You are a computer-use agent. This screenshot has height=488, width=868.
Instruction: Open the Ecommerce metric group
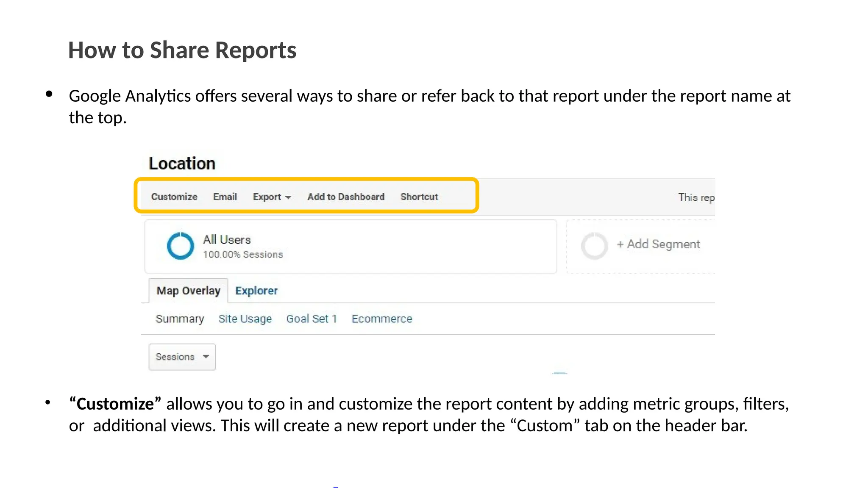(x=382, y=319)
